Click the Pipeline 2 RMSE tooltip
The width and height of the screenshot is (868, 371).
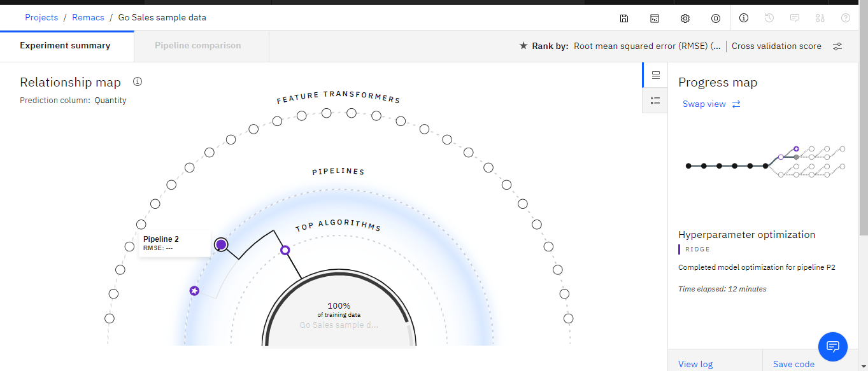click(x=174, y=243)
